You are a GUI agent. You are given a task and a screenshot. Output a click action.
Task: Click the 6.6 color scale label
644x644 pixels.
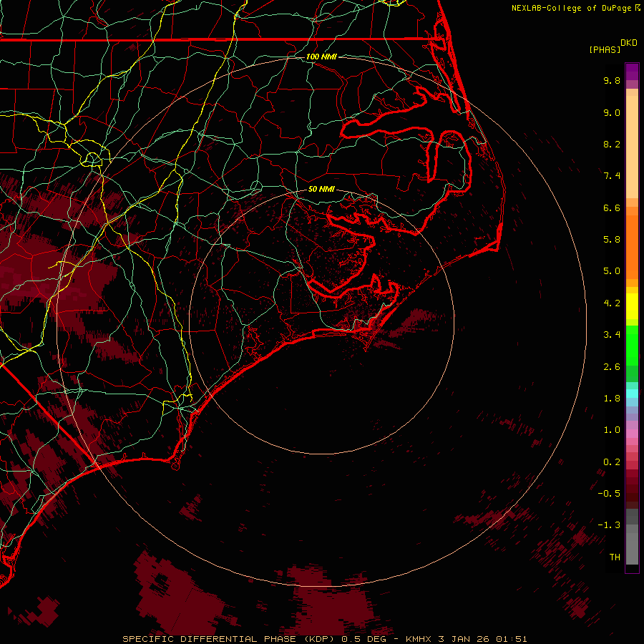[612, 208]
